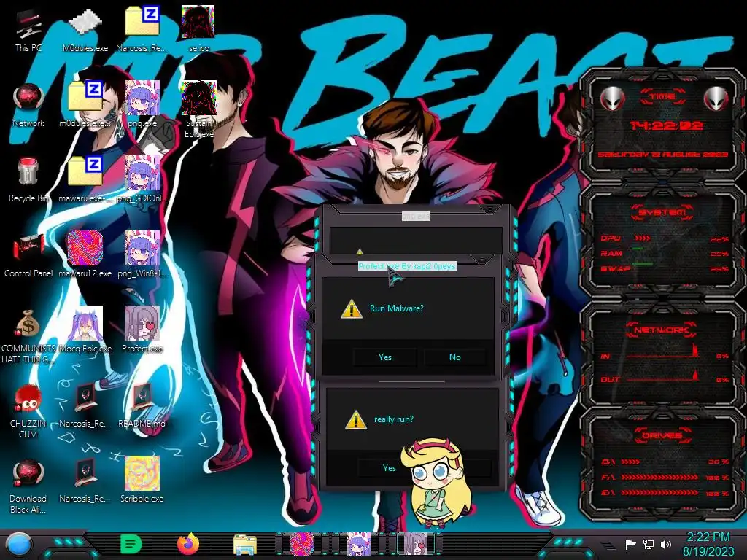
Task: Click the NETWORK widget header
Action: tap(661, 330)
